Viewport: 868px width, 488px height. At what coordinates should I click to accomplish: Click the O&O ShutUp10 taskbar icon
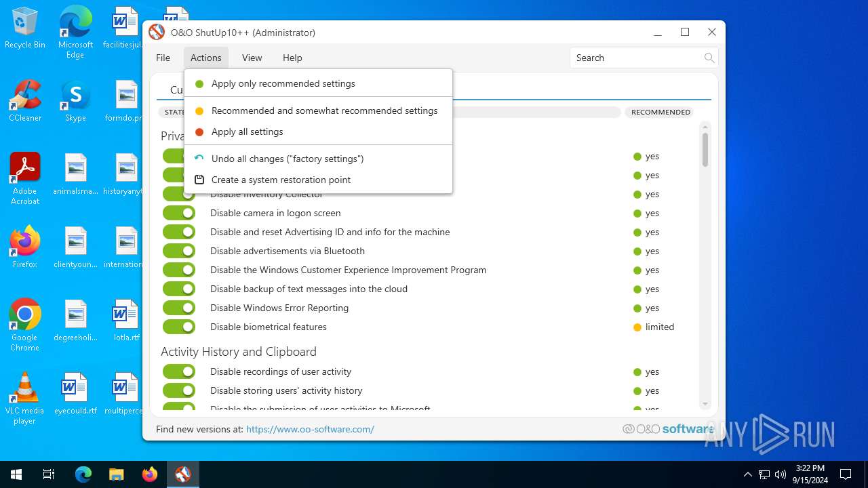pyautogui.click(x=183, y=474)
